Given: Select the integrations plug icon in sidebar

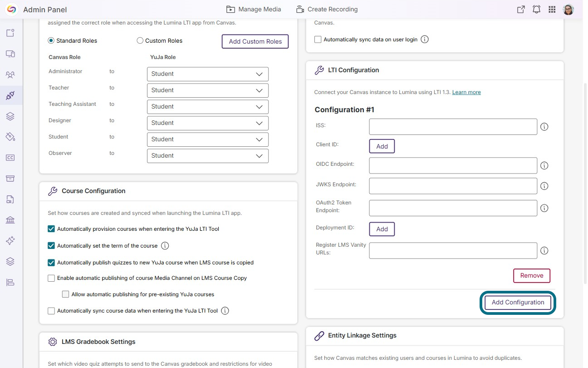Looking at the screenshot, I should click(x=10, y=95).
